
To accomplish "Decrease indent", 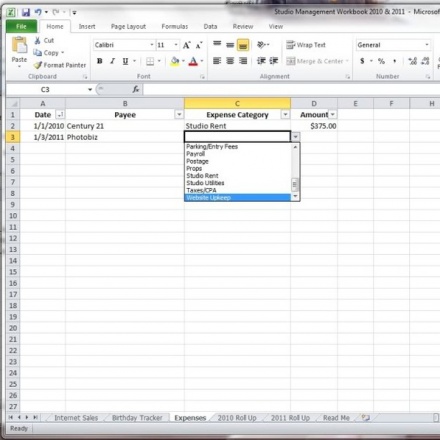I will point(261,61).
